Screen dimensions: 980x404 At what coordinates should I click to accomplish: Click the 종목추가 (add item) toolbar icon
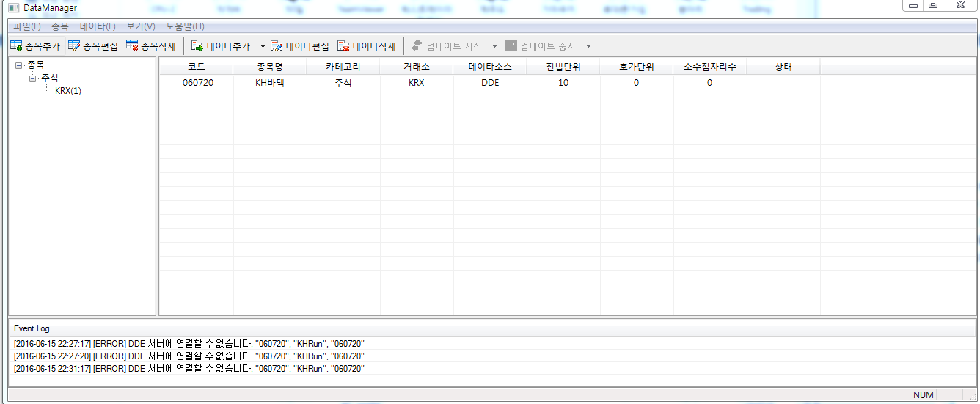click(16, 46)
